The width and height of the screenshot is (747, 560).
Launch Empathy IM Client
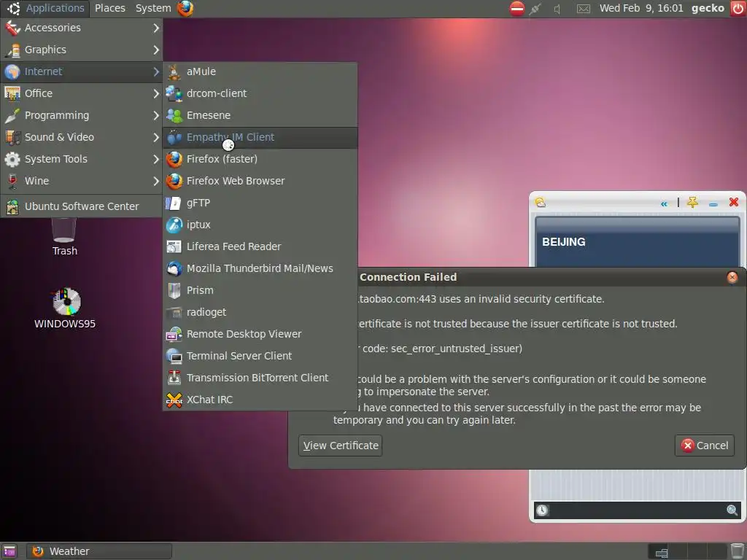point(260,137)
